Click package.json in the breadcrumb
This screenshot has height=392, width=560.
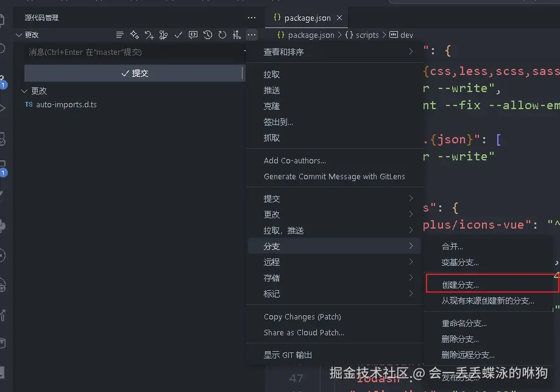point(311,35)
